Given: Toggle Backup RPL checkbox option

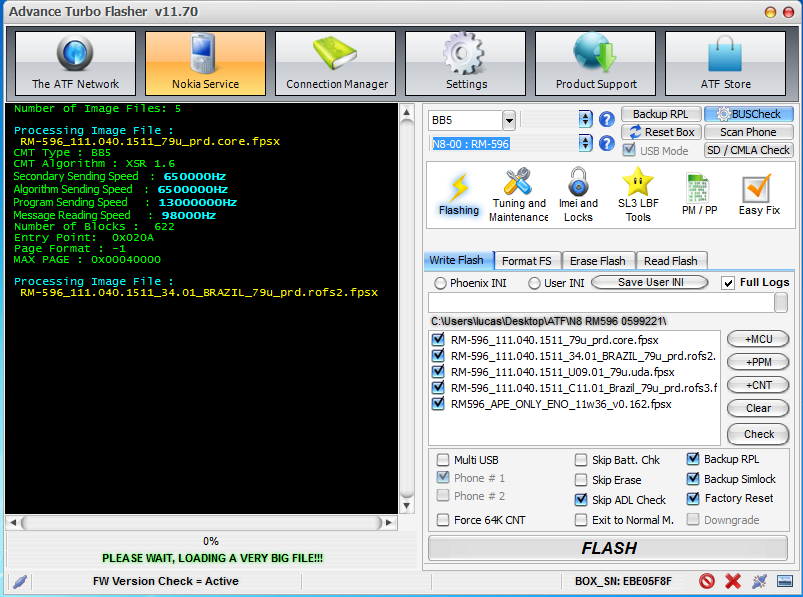Looking at the screenshot, I should (x=693, y=459).
